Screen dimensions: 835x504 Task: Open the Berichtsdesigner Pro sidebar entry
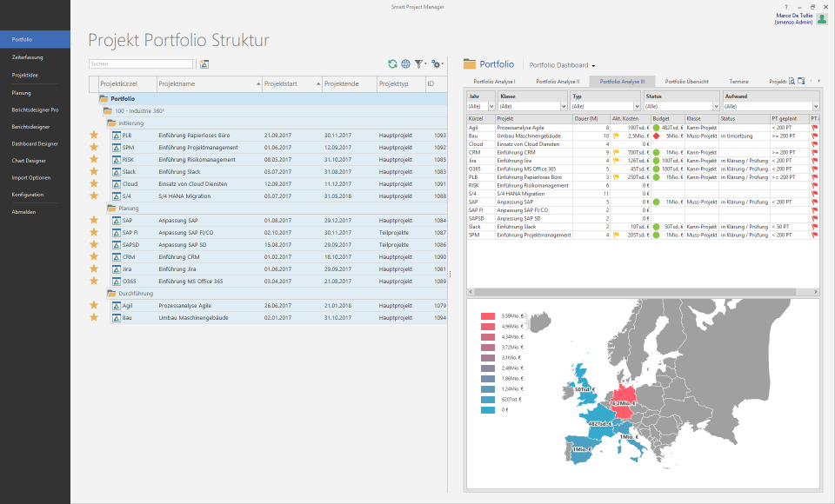tap(35, 109)
